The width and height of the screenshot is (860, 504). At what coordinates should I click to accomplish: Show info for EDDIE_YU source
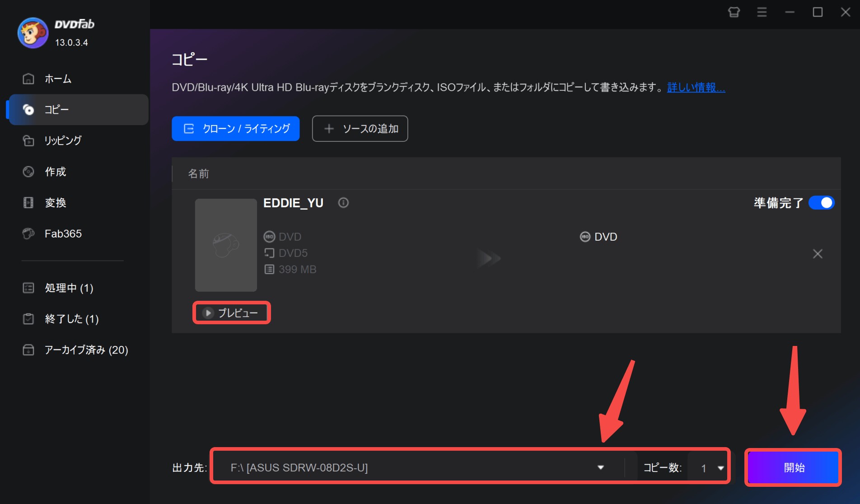[343, 203]
